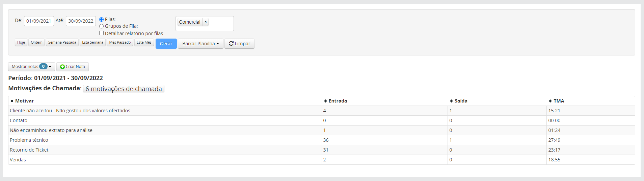Open the Baixar Planilha dropdown
Screen dimensions: 644x181
pyautogui.click(x=200, y=44)
